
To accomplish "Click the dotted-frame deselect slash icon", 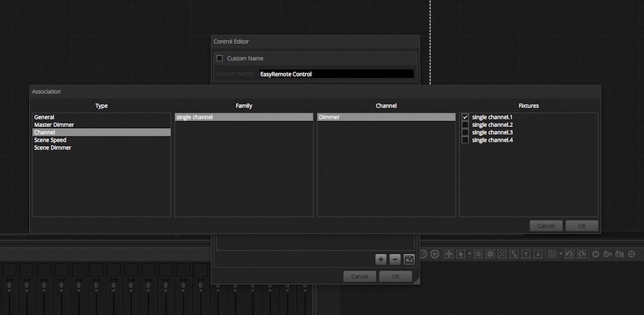I will tap(490, 254).
